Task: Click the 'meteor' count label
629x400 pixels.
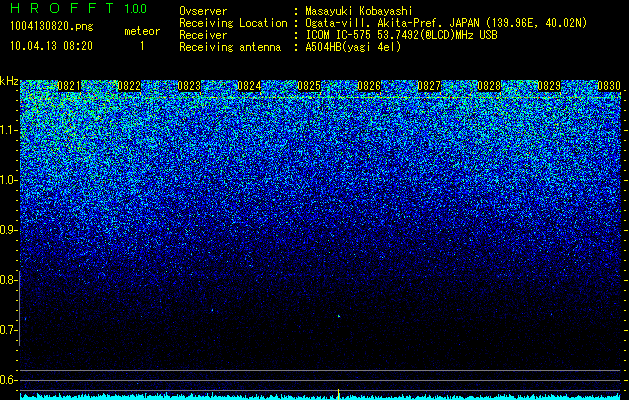Action: tap(142, 31)
